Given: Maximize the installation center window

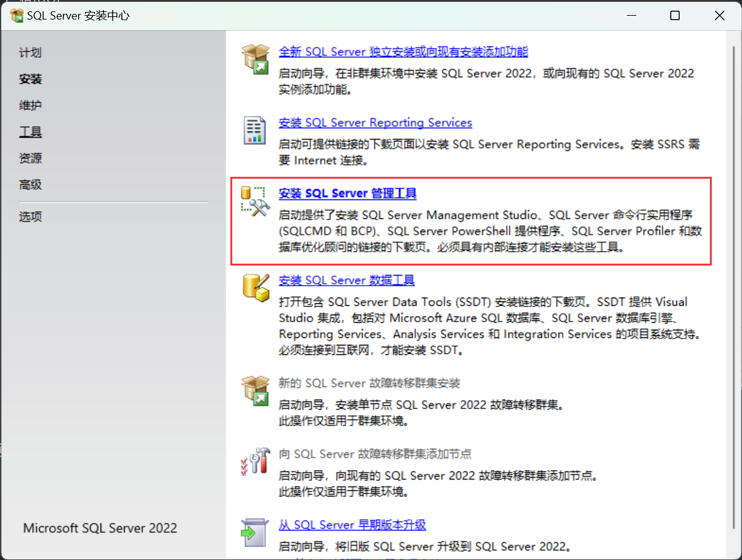Looking at the screenshot, I should [x=675, y=16].
